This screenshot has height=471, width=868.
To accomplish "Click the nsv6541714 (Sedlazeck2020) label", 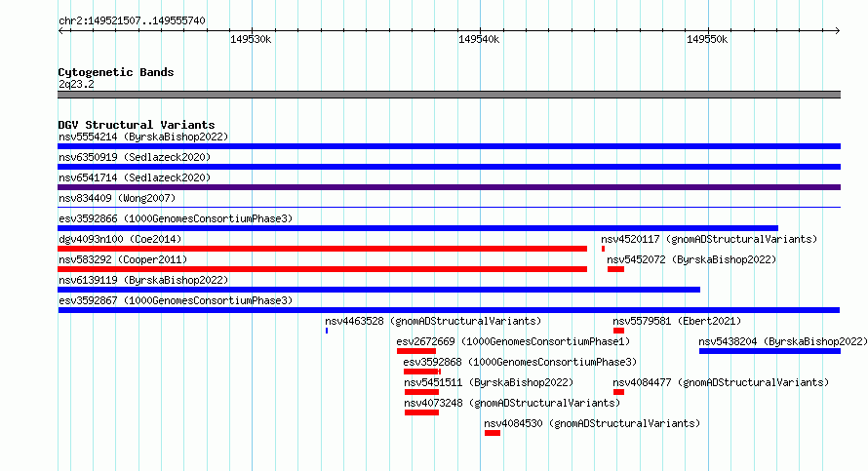I will (135, 177).
